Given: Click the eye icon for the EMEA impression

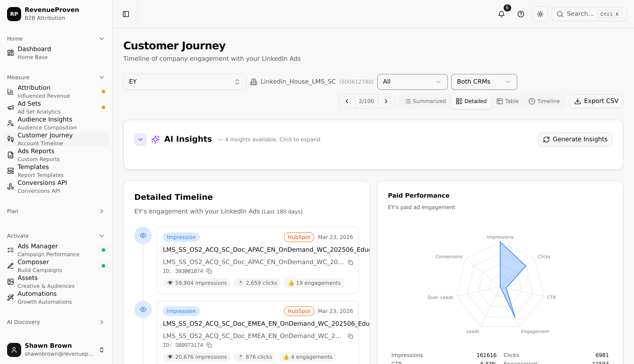Looking at the screenshot, I should point(143,309).
